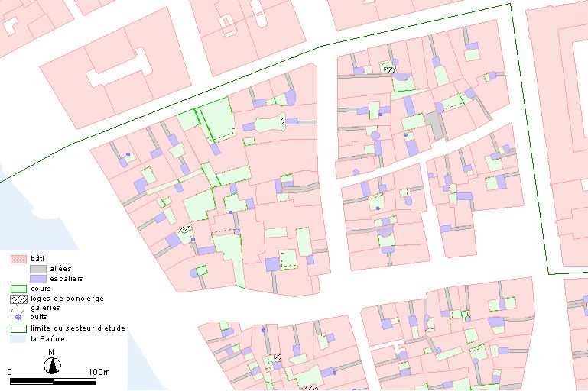Click the hatched loges de concierge symbol

[x=18, y=299]
